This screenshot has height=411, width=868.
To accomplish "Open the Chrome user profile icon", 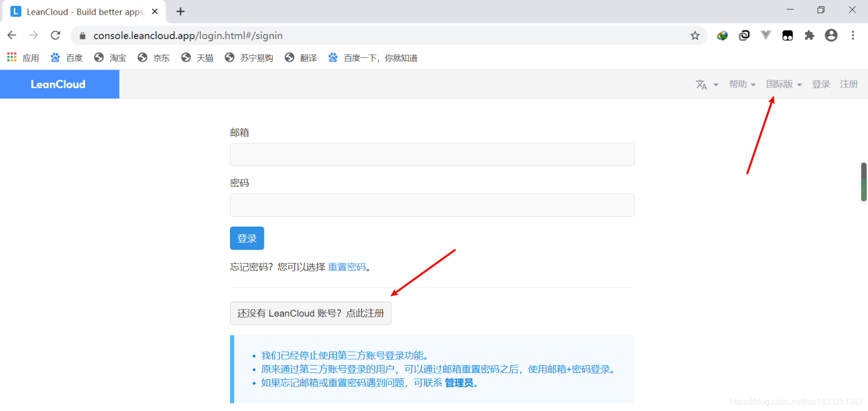I will pos(831,35).
